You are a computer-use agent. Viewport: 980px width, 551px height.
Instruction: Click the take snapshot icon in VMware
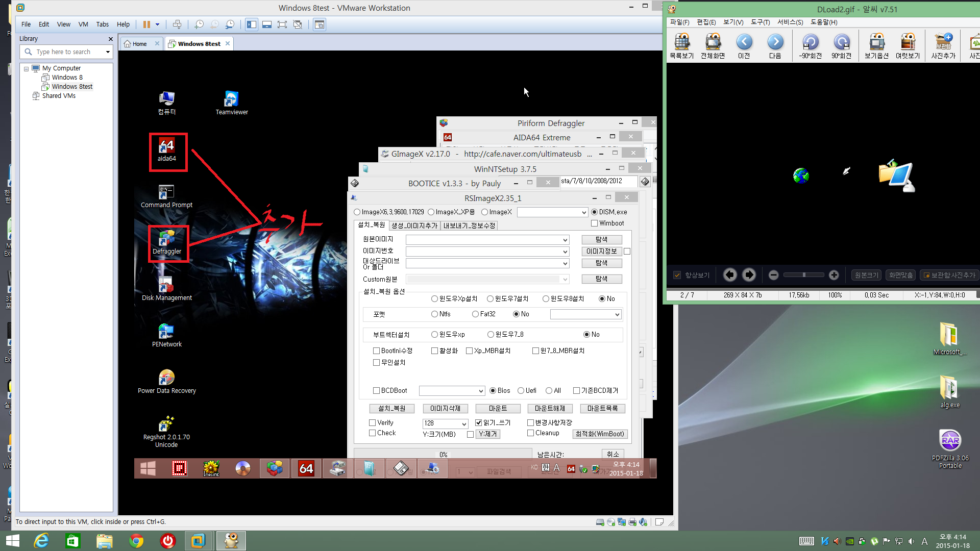pos(199,24)
